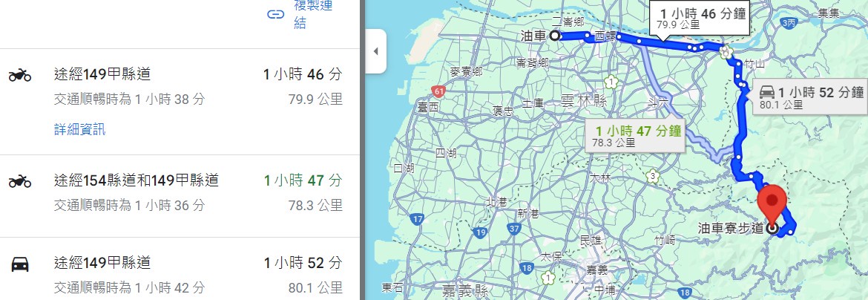The image size is (868, 300).
Task: Click the 油車 origin circle marker
Action: (554, 36)
